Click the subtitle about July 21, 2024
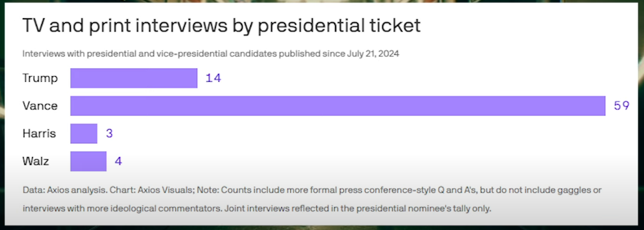Image resolution: width=644 pixels, height=230 pixels. click(x=211, y=54)
